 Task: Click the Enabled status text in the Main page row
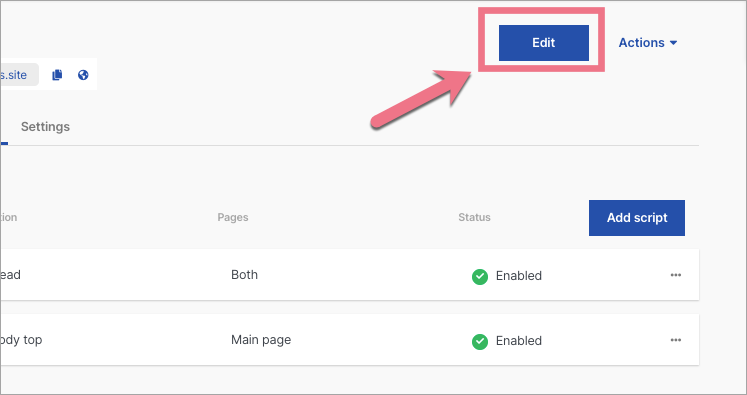(x=519, y=341)
